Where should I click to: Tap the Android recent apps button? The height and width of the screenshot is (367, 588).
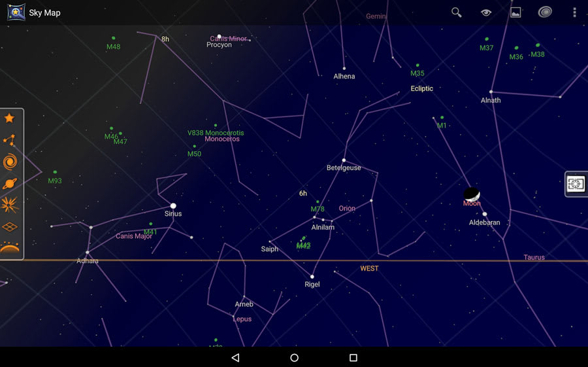pyautogui.click(x=353, y=358)
